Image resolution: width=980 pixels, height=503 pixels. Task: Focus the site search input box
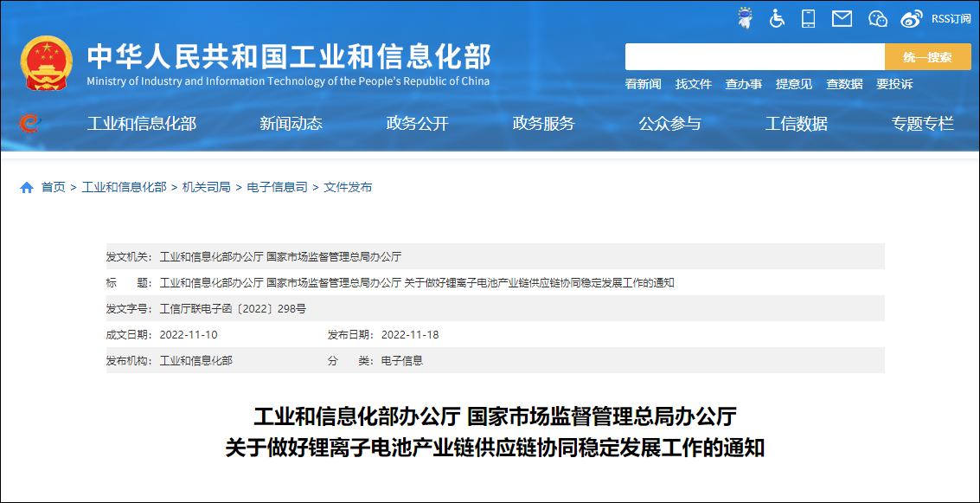pyautogui.click(x=755, y=57)
